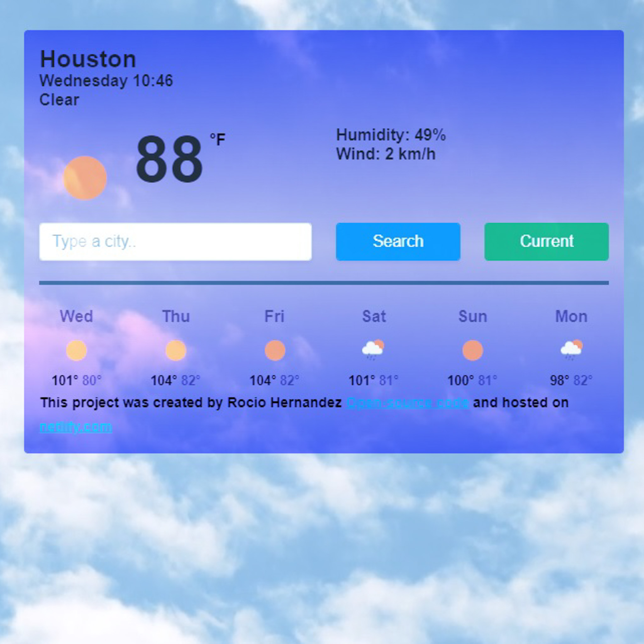Select the Wednesday forecast column
This screenshot has width=644, height=644.
(x=76, y=347)
